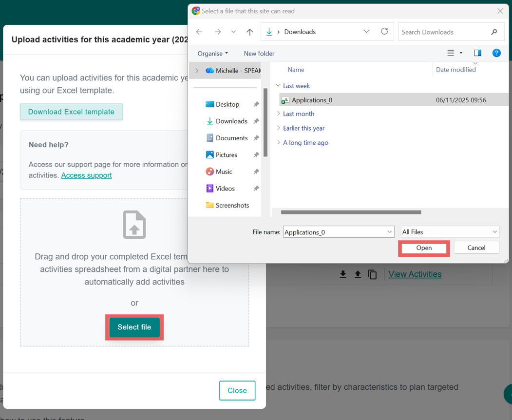This screenshot has width=512, height=420.
Task: Refresh the Downloads folder view
Action: click(x=384, y=31)
